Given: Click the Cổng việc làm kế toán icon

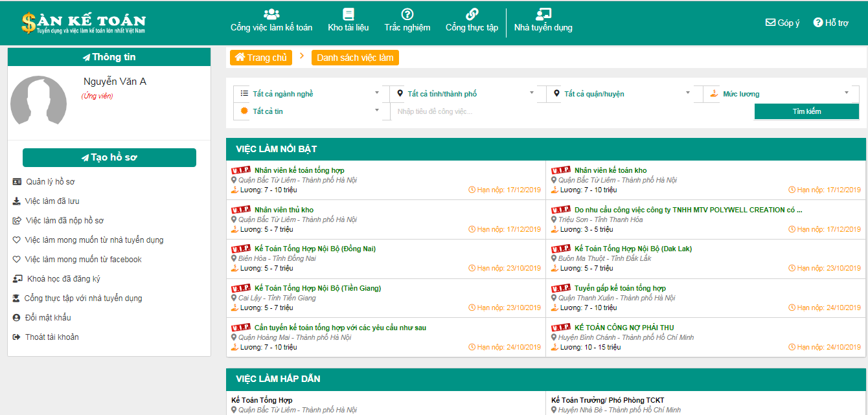Looking at the screenshot, I should pos(271,14).
